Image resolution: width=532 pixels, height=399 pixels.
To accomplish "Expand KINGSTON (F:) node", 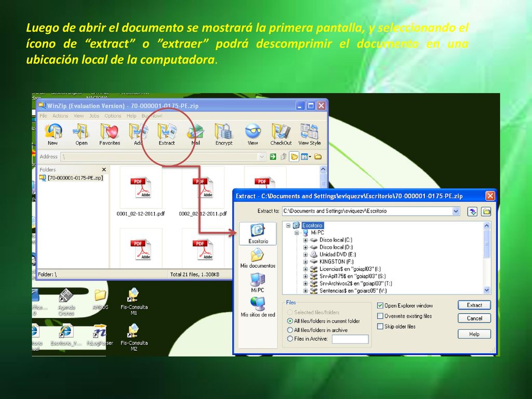I will (x=305, y=262).
